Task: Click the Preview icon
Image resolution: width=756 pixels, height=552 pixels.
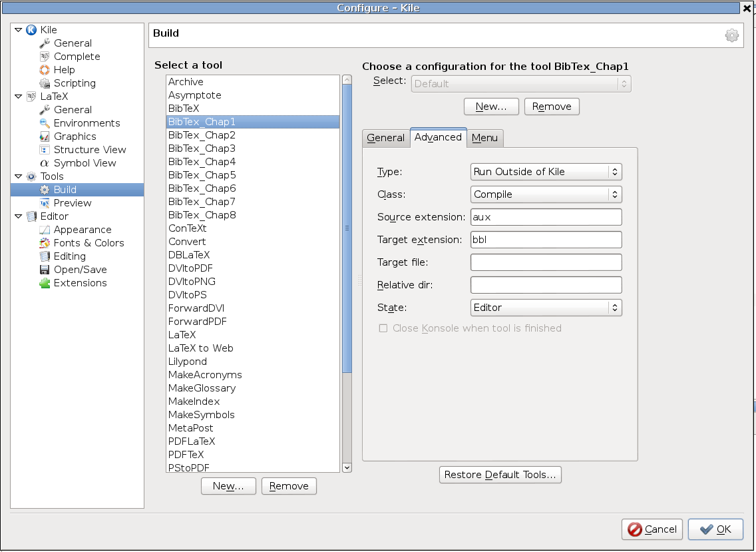Action: (45, 203)
